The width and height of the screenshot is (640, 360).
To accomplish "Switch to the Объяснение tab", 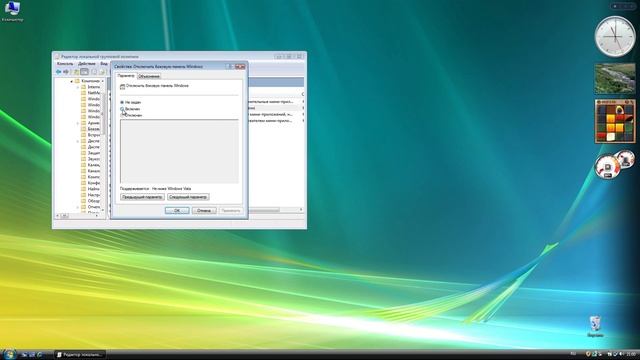I will [149, 76].
